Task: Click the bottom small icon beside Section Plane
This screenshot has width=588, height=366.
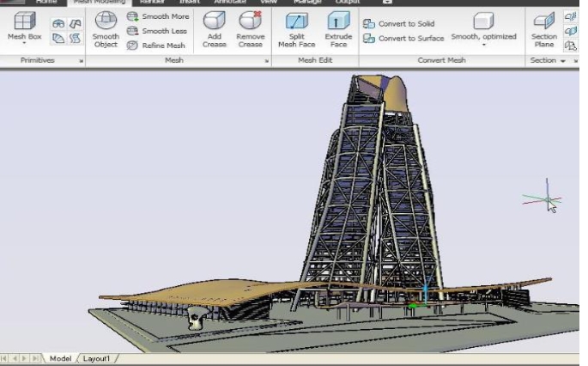Action: click(570, 46)
